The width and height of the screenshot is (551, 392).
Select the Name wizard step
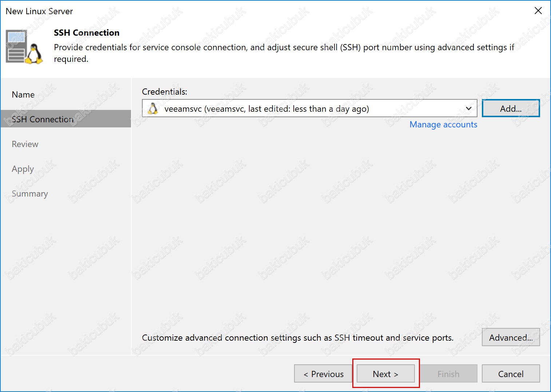coord(23,95)
